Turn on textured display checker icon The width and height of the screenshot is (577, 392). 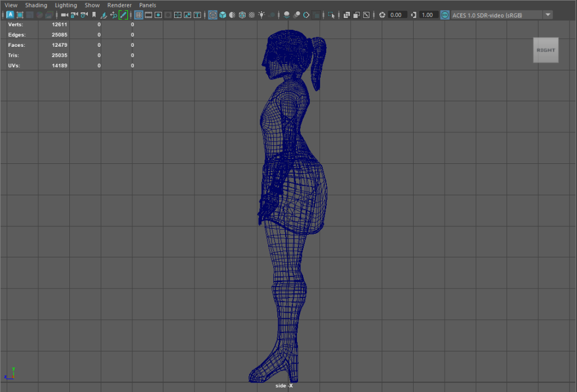point(251,15)
